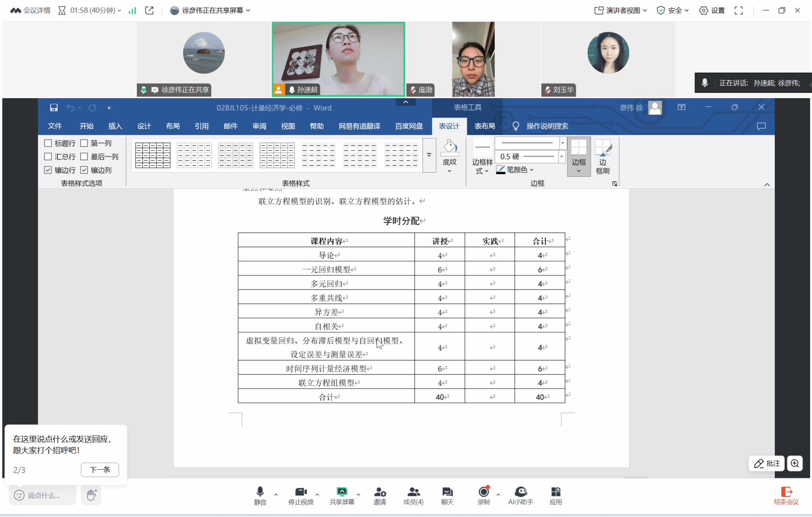Image resolution: width=812 pixels, height=517 pixels.
Task: Switch to the 插入 tab
Action: pos(115,126)
